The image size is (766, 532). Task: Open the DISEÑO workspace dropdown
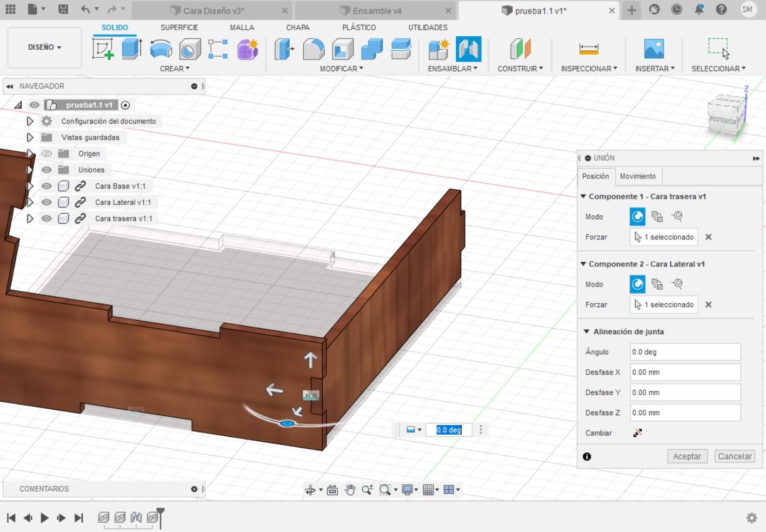[x=44, y=48]
